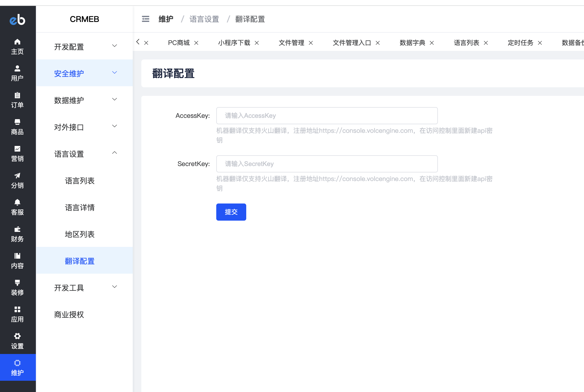Open 语言列表 in the side menu
This screenshot has height=392, width=584.
[84, 180]
